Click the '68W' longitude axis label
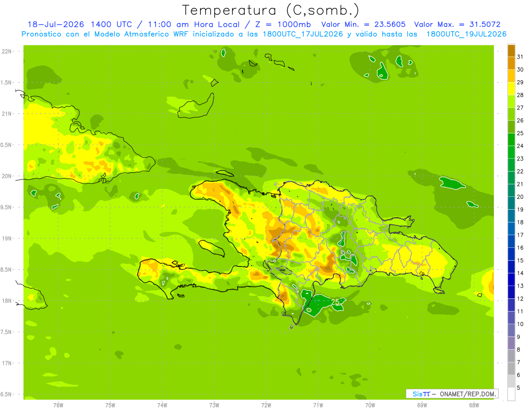The width and height of the screenshot is (532, 411). [474, 405]
